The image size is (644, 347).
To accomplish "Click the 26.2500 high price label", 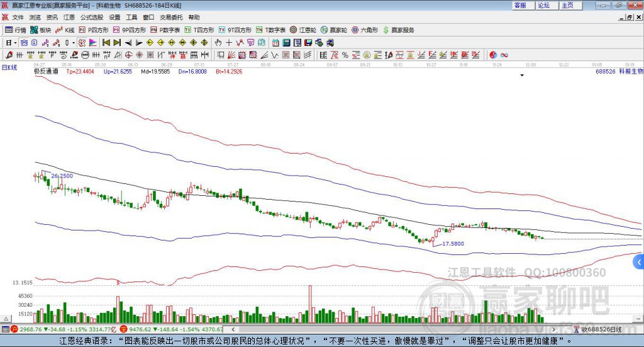I will click(62, 176).
